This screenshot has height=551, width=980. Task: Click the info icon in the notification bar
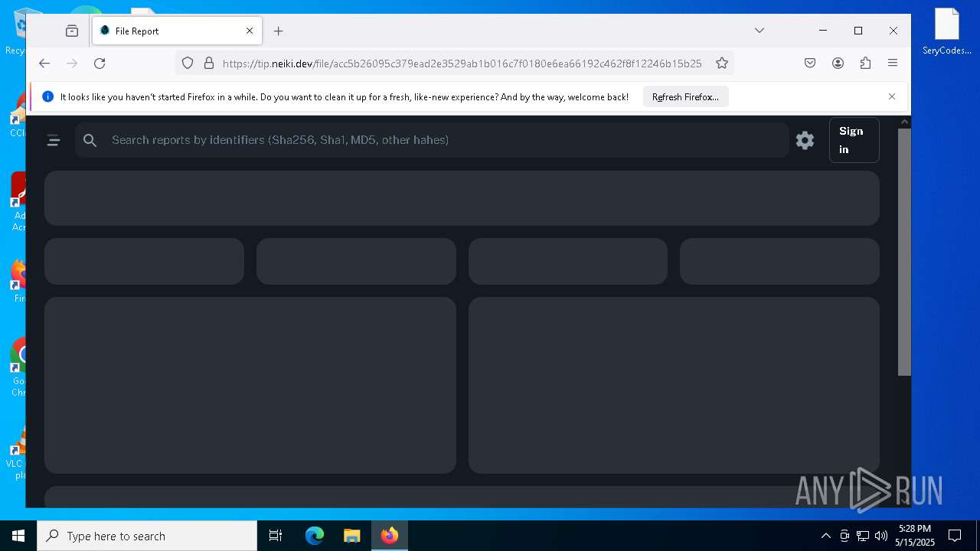[48, 97]
